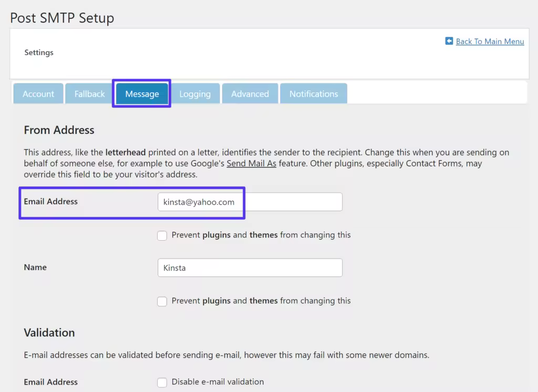538x392 pixels.
Task: Open the Logging tab
Action: click(x=195, y=94)
